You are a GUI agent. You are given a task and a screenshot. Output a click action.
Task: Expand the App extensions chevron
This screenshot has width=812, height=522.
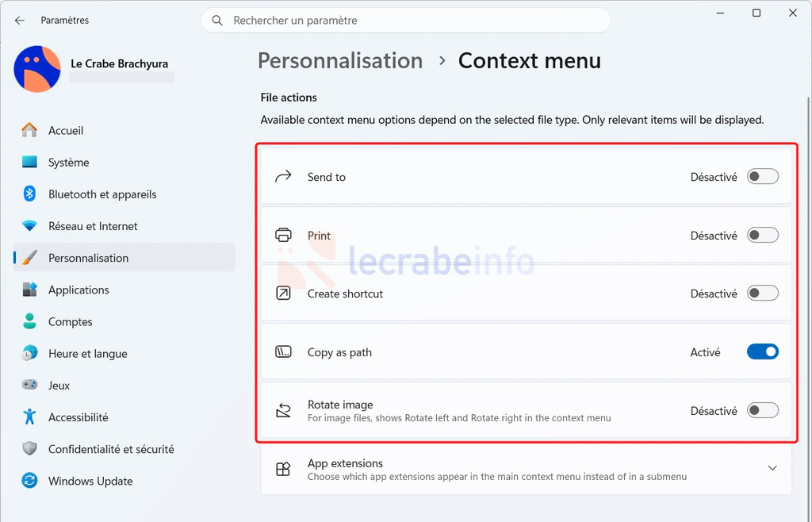(772, 468)
